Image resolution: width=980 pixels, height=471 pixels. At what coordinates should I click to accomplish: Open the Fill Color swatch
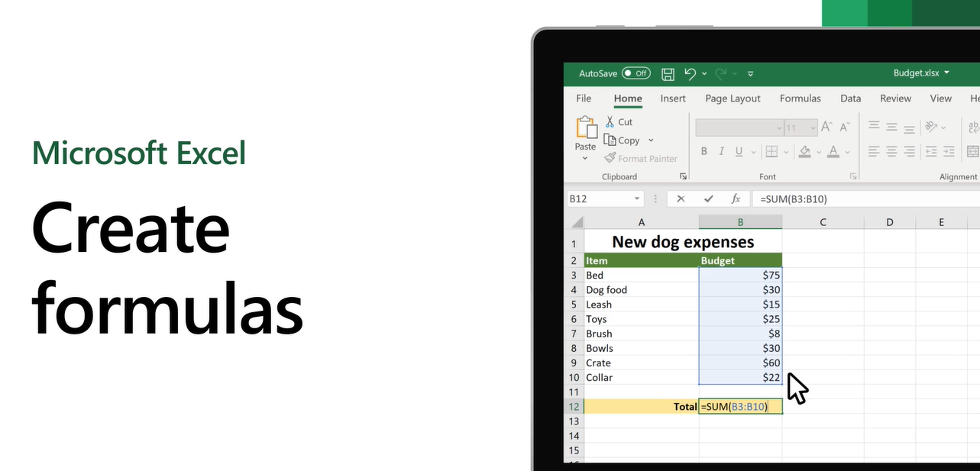coord(804,151)
